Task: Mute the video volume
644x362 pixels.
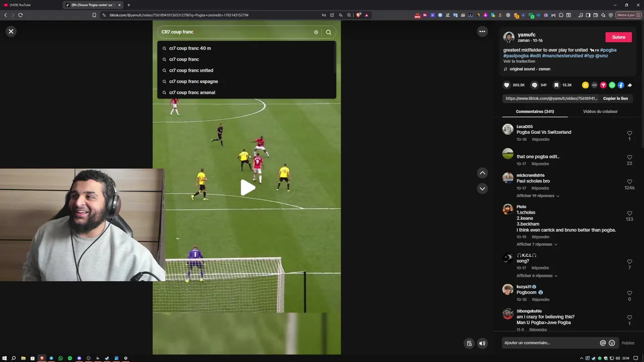Action: (482, 343)
